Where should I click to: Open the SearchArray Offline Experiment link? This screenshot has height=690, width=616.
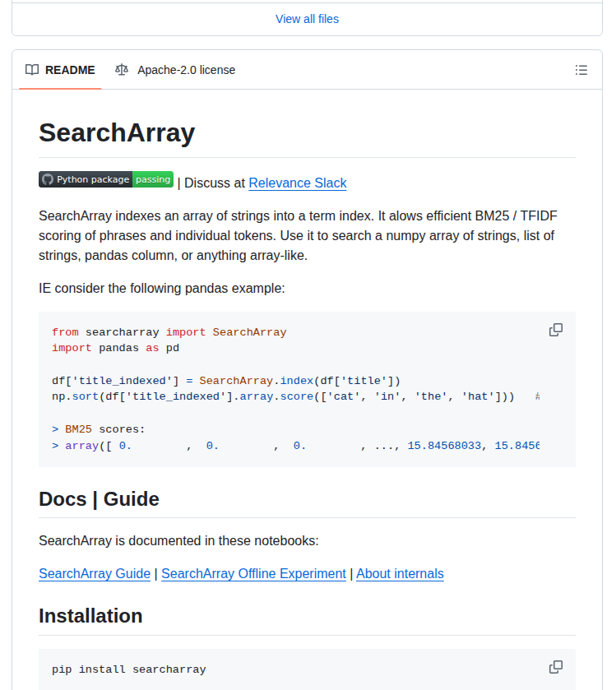(254, 573)
